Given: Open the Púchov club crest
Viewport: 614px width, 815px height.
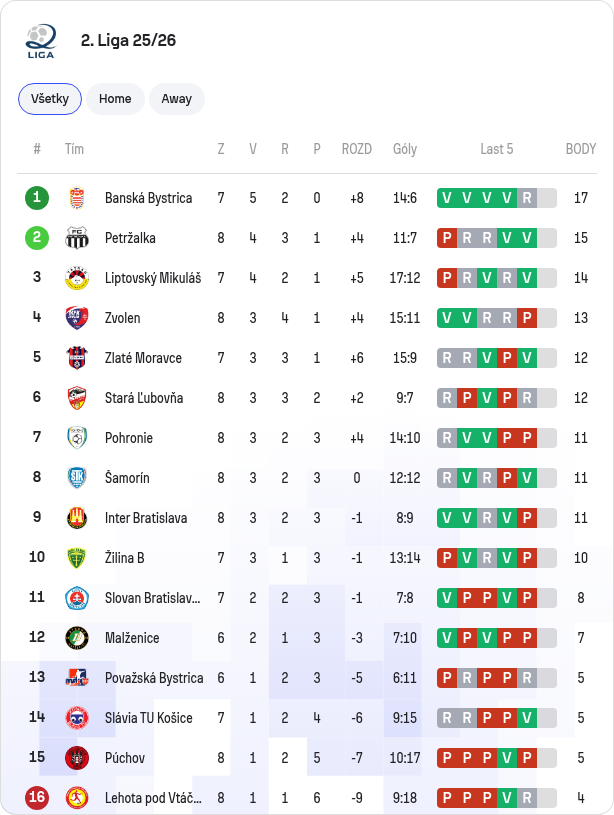Looking at the screenshot, I should coord(77,758).
